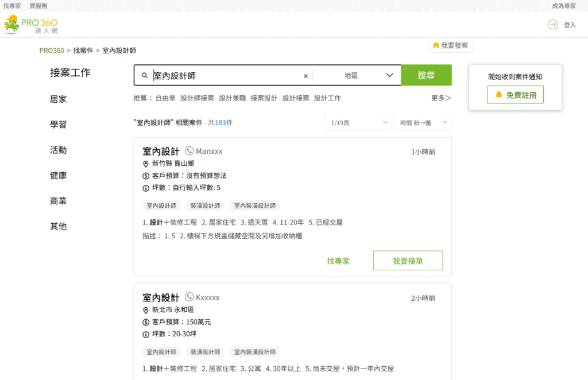
Task: Open the 時間 新→舊 sort dropdown
Action: coord(422,123)
